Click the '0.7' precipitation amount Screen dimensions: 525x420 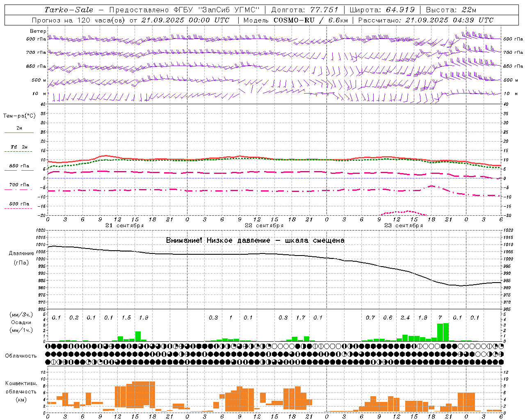click(x=370, y=318)
